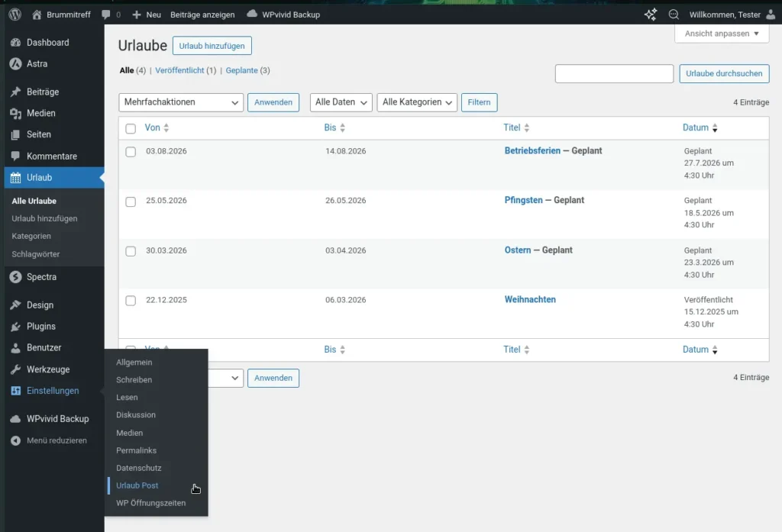Viewport: 782px width, 532px height.
Task: Check the box for Pfingsten row
Action: (x=131, y=202)
